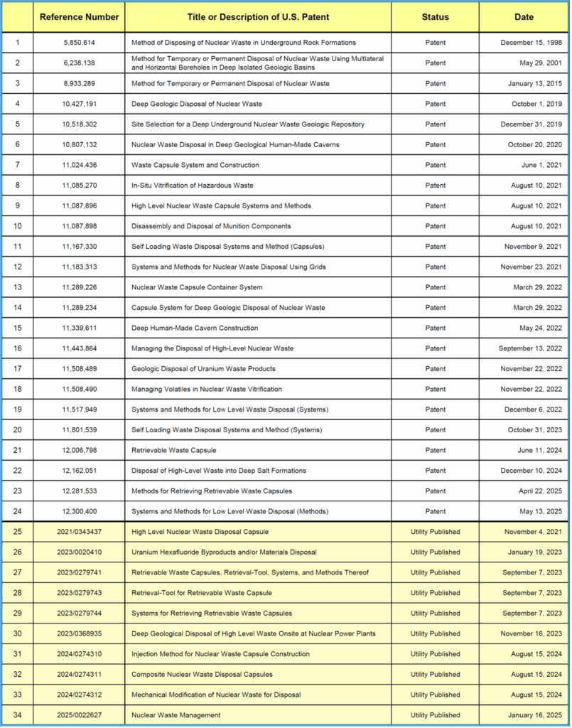Select reference number 11,801,539
572x728 pixels.
point(80,430)
